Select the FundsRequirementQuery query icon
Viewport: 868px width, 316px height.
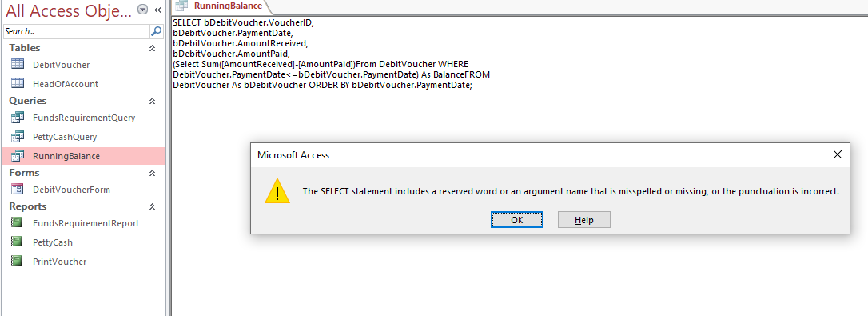tap(18, 117)
